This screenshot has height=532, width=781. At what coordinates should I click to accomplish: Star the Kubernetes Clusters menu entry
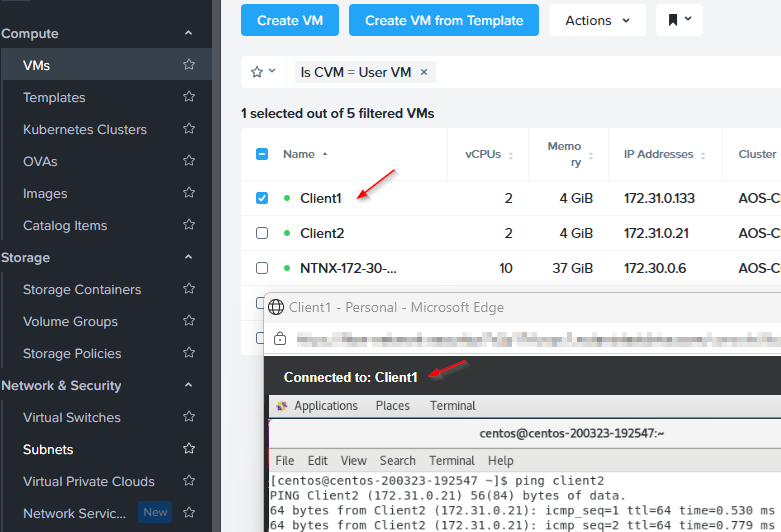(189, 129)
